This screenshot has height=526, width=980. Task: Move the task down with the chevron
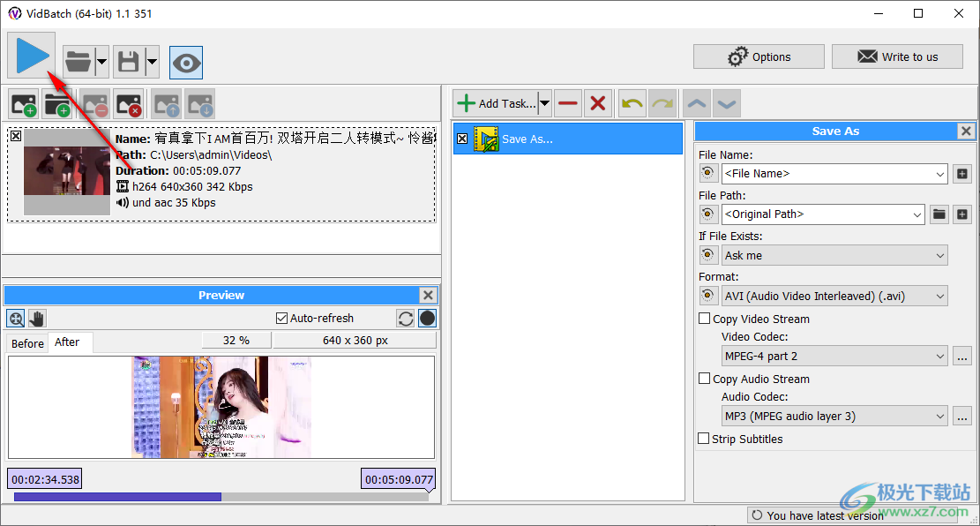coord(726,104)
